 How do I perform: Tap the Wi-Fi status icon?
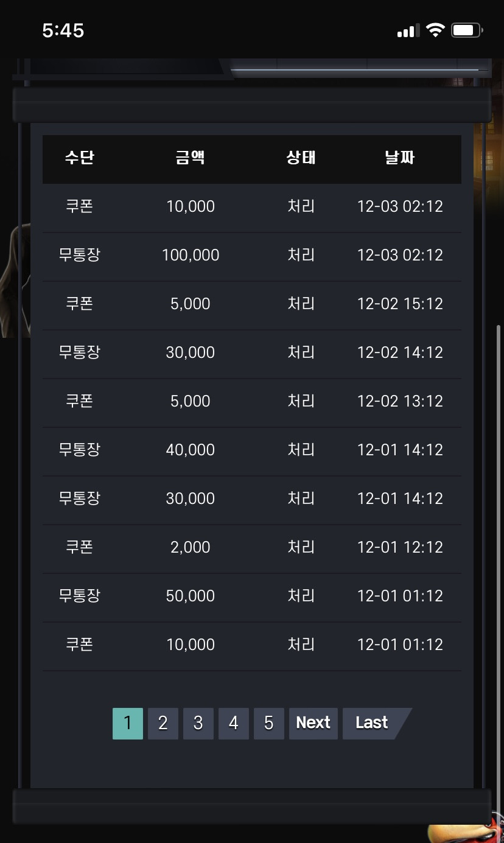click(x=435, y=30)
